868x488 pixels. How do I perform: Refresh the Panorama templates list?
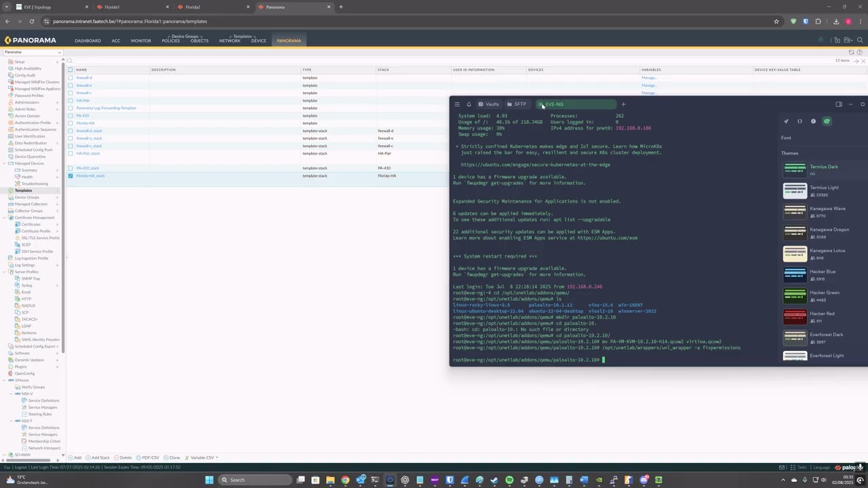[x=851, y=52]
